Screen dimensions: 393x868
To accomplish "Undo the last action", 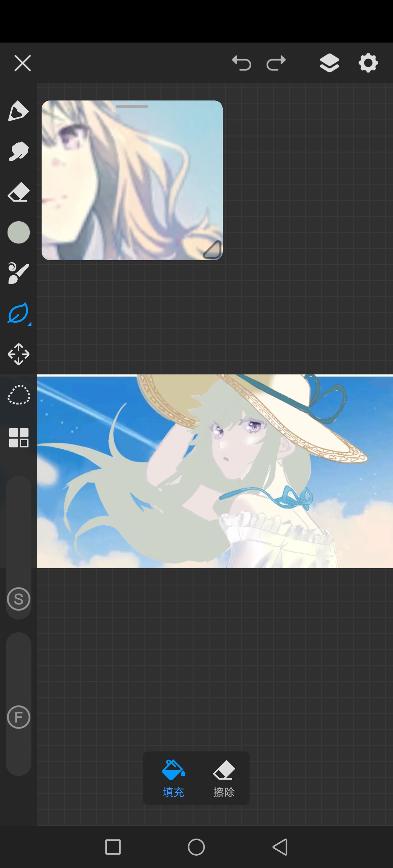I will click(242, 63).
